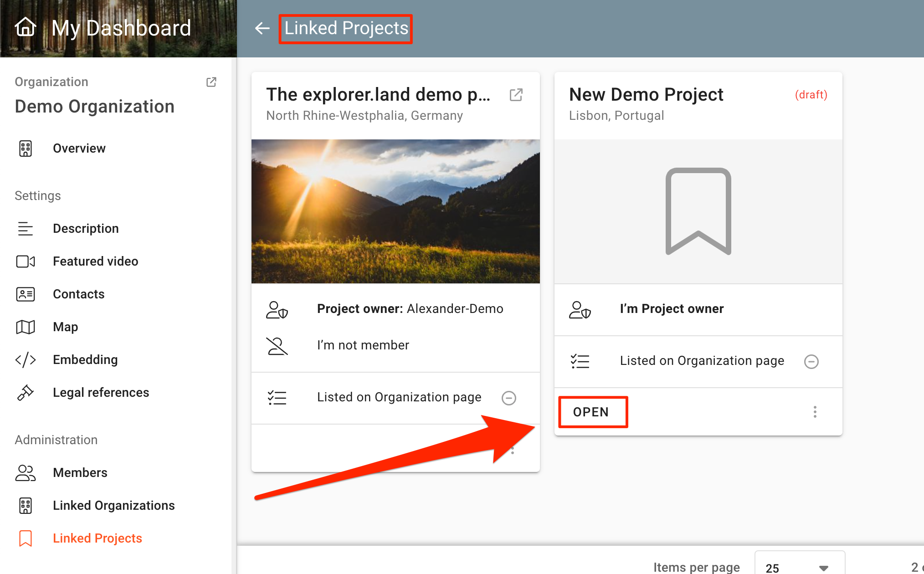Remove New Demo Project listing on Organization page
The width and height of the screenshot is (924, 574).
pos(811,362)
